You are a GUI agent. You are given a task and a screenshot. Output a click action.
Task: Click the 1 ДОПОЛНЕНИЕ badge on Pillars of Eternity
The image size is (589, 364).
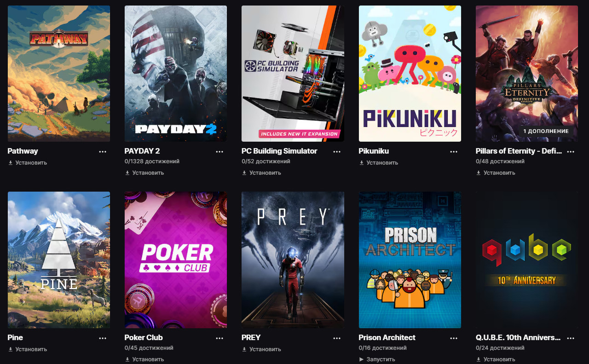pos(546,131)
